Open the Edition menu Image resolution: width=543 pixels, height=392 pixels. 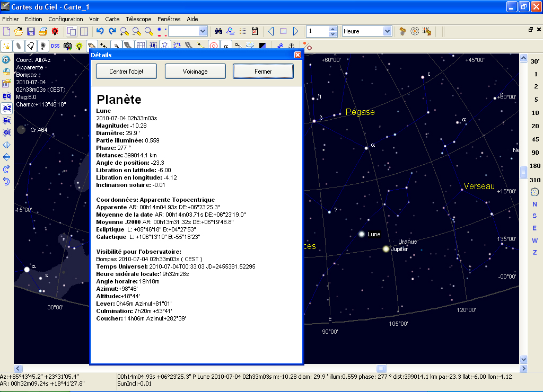33,19
